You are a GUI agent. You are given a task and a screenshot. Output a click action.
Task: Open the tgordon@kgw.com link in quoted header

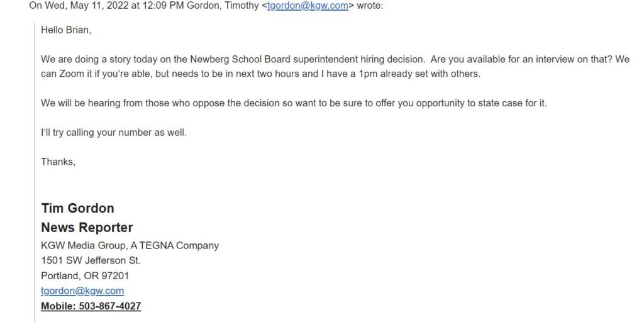[x=308, y=6]
